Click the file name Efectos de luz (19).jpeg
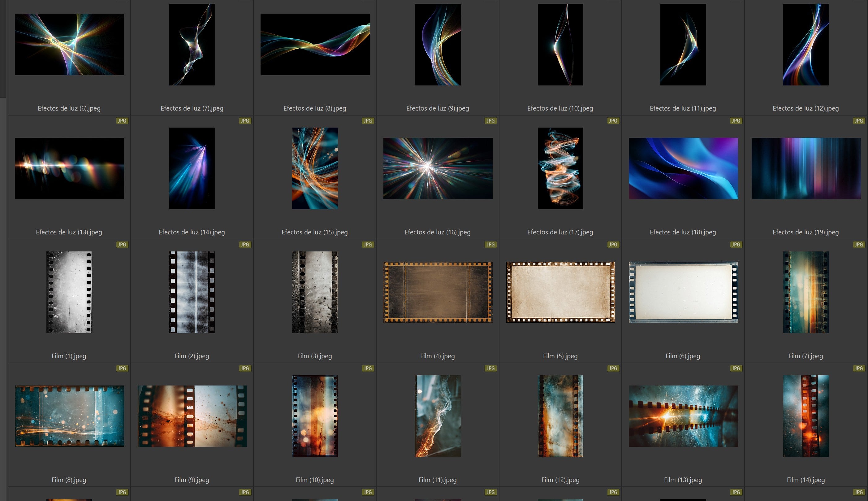This screenshot has height=501, width=868. (x=806, y=232)
